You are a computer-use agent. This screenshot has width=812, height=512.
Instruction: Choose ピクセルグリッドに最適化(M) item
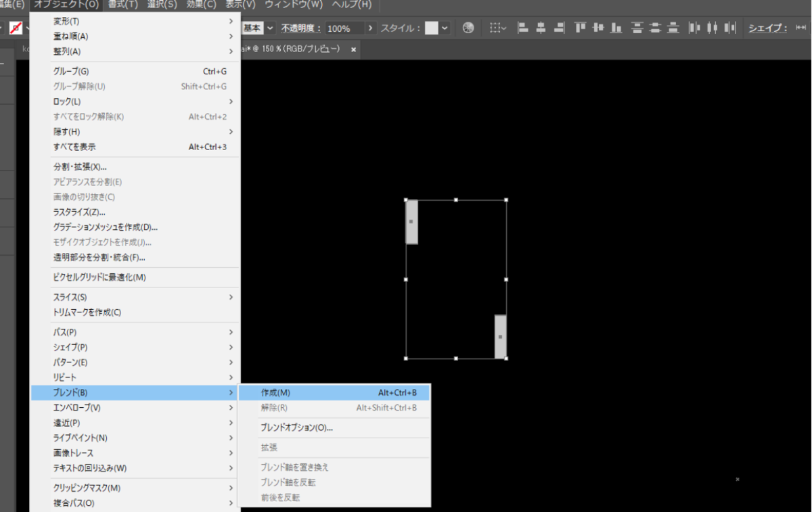coord(135,277)
